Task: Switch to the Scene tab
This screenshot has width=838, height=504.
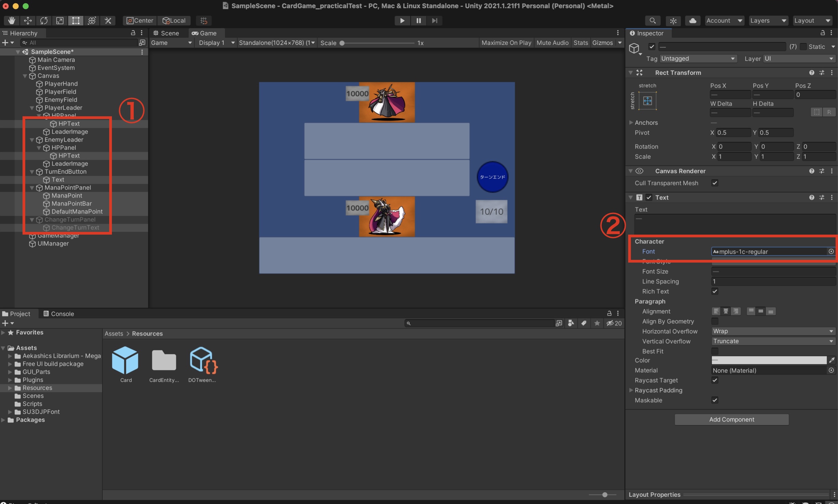Action: click(166, 33)
